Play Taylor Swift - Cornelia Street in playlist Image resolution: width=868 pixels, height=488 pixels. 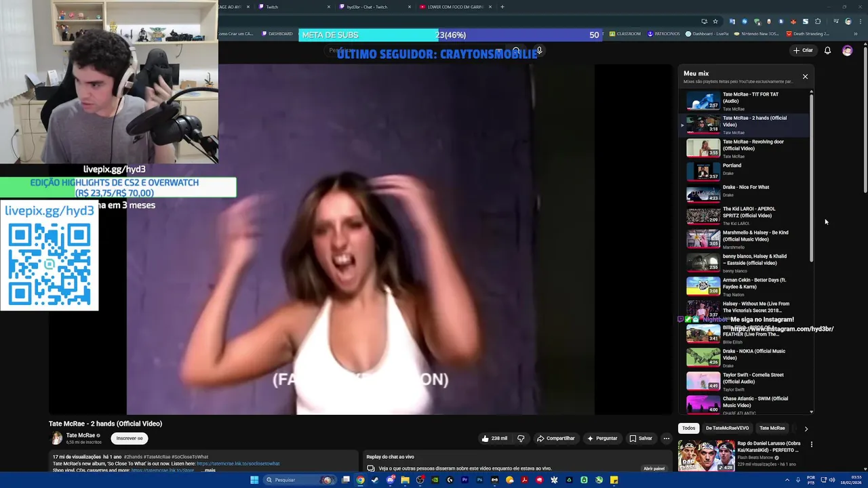744,381
